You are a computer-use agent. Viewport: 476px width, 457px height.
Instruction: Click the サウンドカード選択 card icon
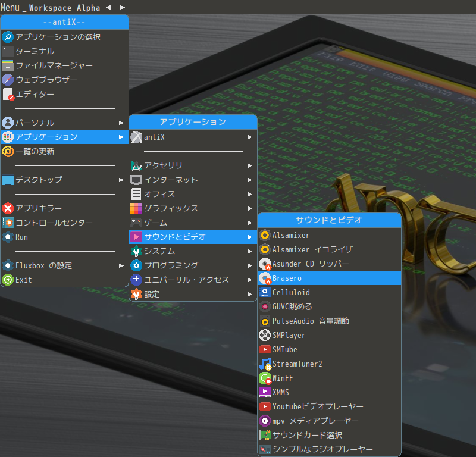pyautogui.click(x=265, y=435)
